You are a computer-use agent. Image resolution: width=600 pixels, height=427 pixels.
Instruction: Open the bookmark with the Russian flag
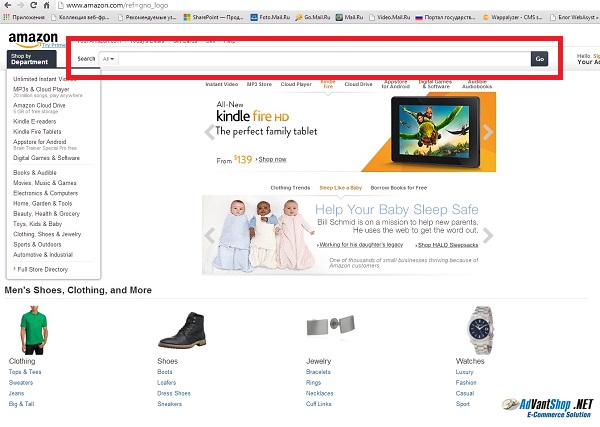[x=446, y=17]
